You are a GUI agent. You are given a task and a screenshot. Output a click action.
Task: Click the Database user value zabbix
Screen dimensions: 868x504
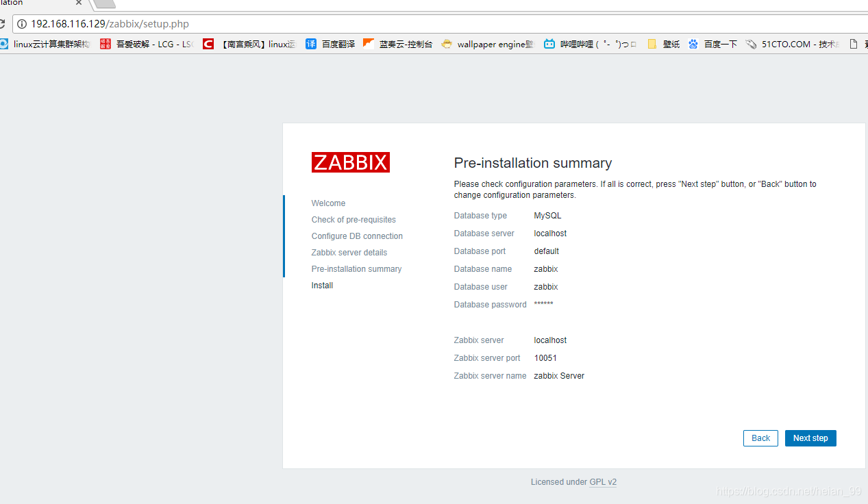coord(546,287)
